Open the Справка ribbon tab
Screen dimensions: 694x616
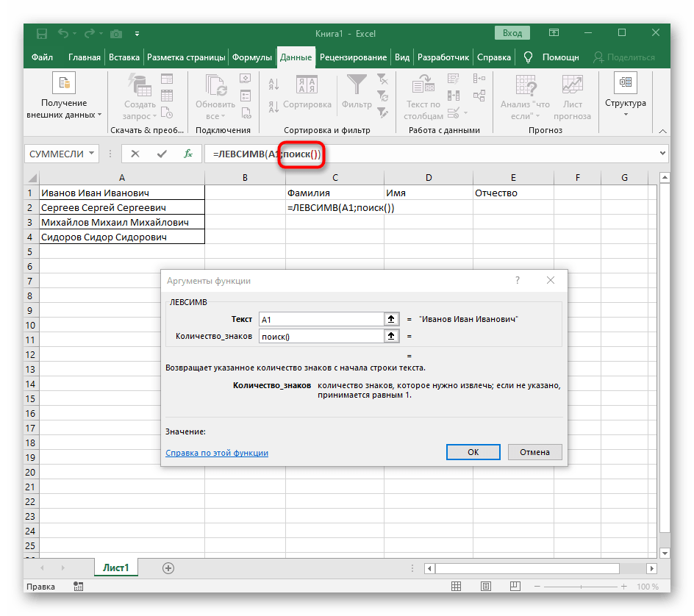pyautogui.click(x=494, y=57)
